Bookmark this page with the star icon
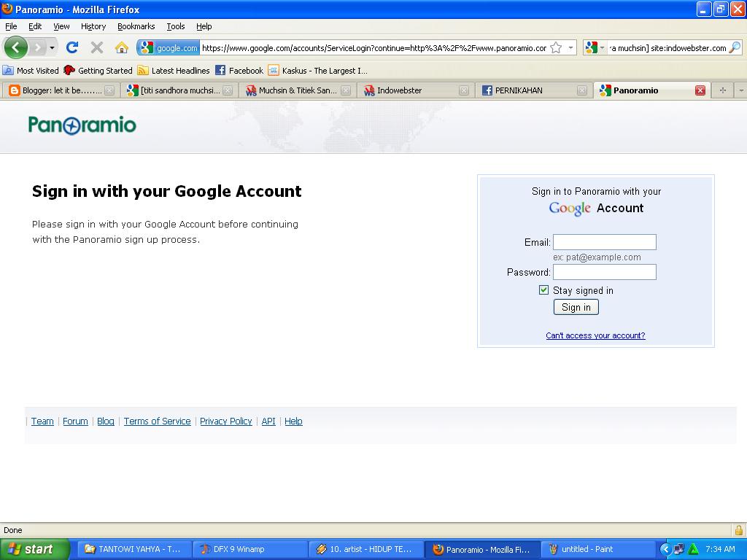This screenshot has height=560, width=747. point(556,47)
